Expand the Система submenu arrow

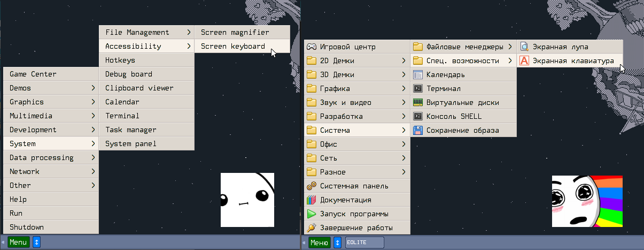(404, 131)
